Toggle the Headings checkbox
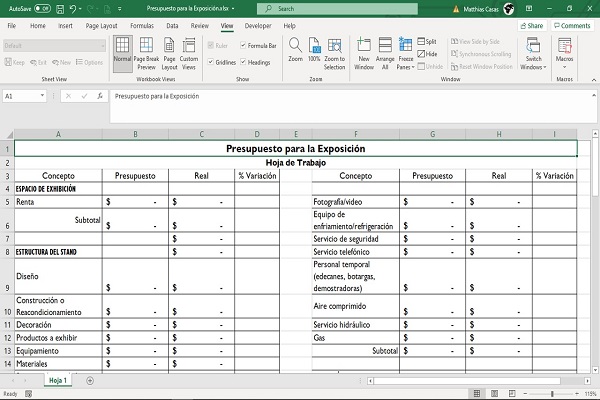 243,62
